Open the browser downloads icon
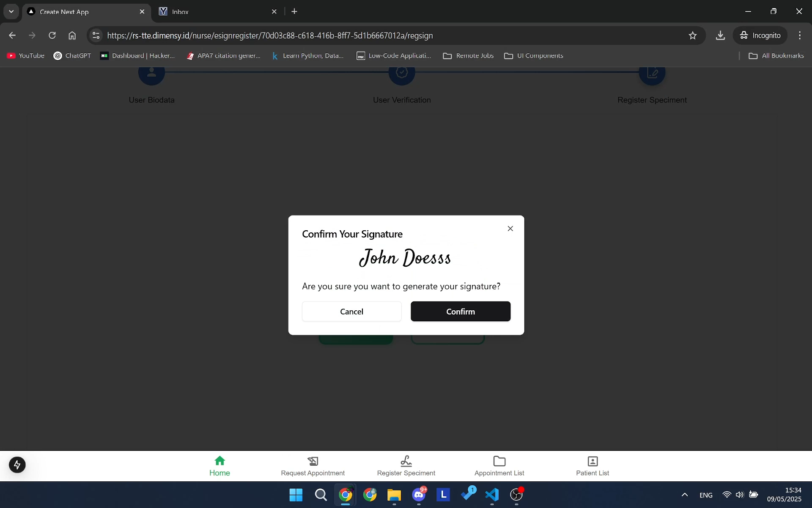Viewport: 812px width, 508px height. tap(720, 36)
